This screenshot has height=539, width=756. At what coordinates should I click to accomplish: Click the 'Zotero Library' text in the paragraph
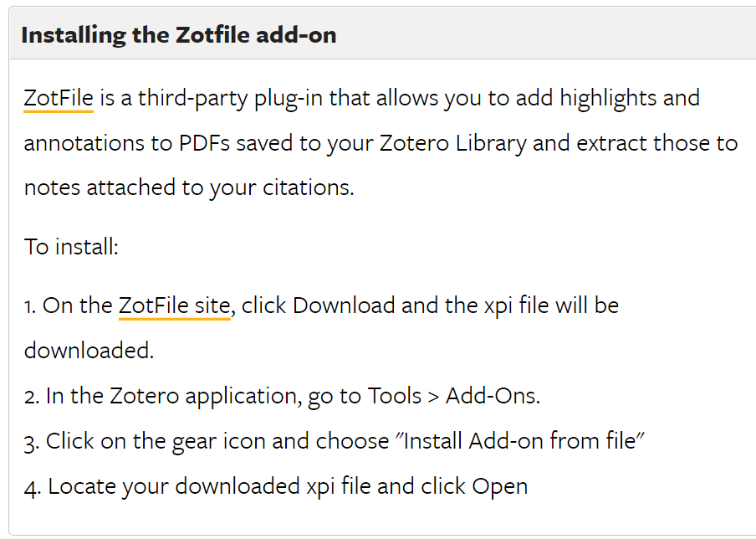(452, 143)
